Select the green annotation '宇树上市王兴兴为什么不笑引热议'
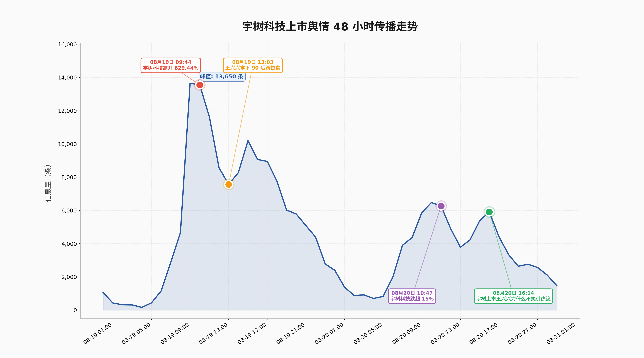Image resolution: width=644 pixels, height=358 pixels. click(513, 296)
